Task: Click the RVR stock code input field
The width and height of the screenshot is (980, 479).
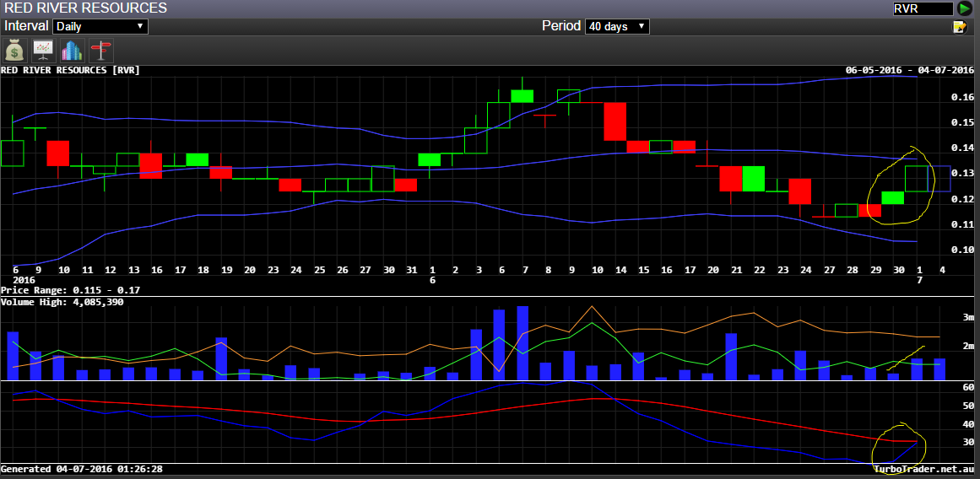Action: pos(923,8)
